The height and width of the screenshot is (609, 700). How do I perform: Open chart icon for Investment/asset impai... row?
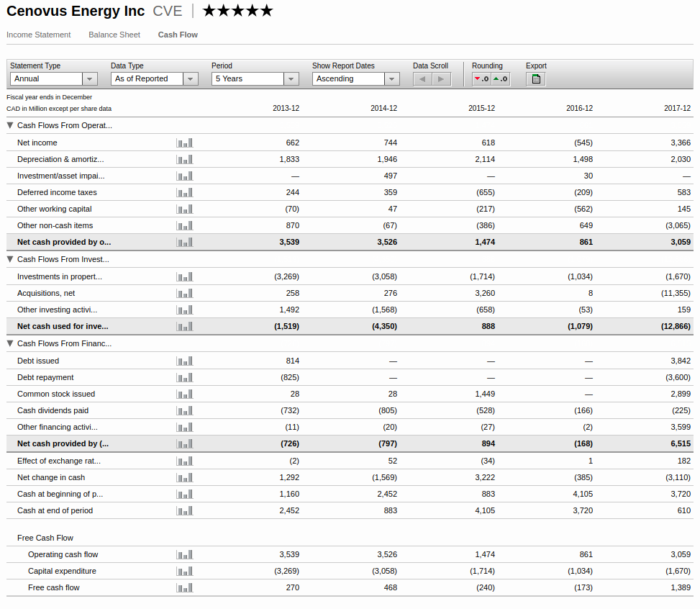click(x=185, y=176)
